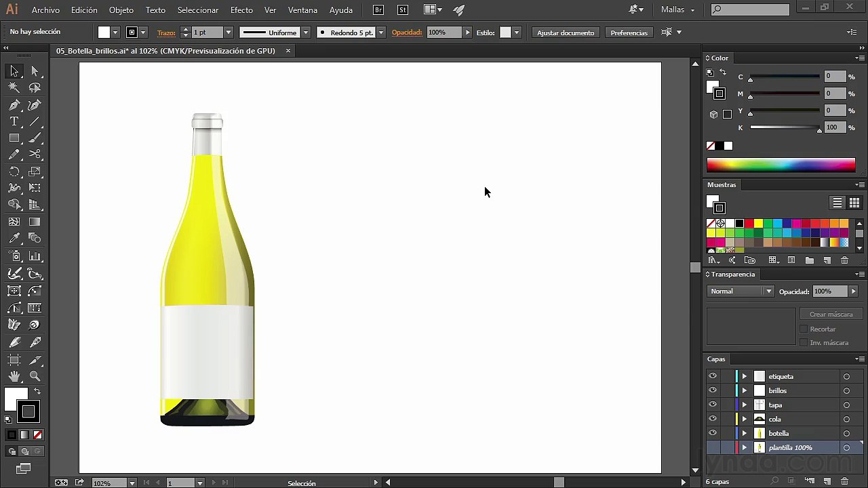
Task: Select the Artboard tool
Action: [x=14, y=359]
